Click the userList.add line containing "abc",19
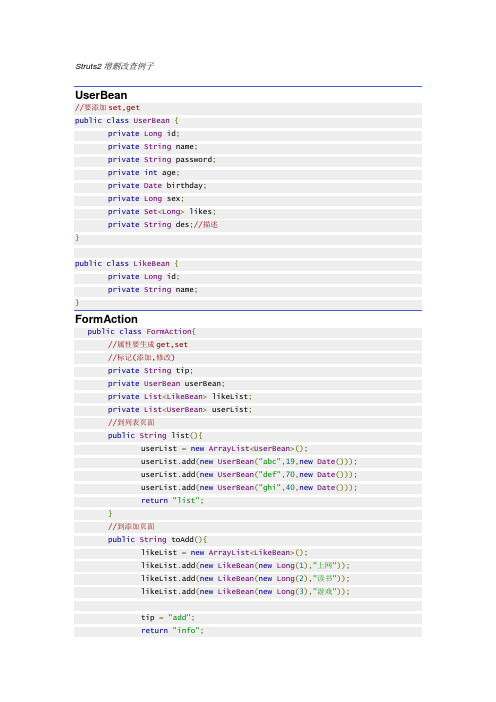496x702 pixels. (249, 461)
